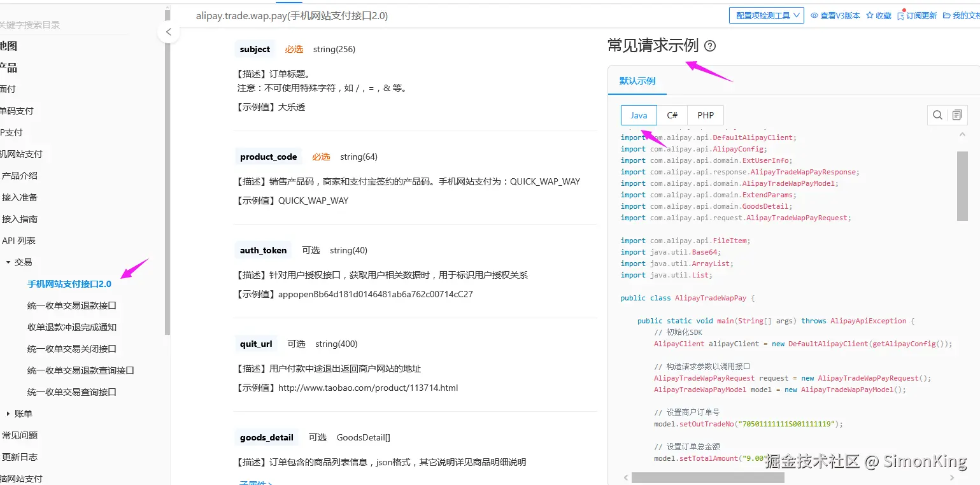Click the quit_url parameter name
980x485 pixels.
[x=256, y=344]
